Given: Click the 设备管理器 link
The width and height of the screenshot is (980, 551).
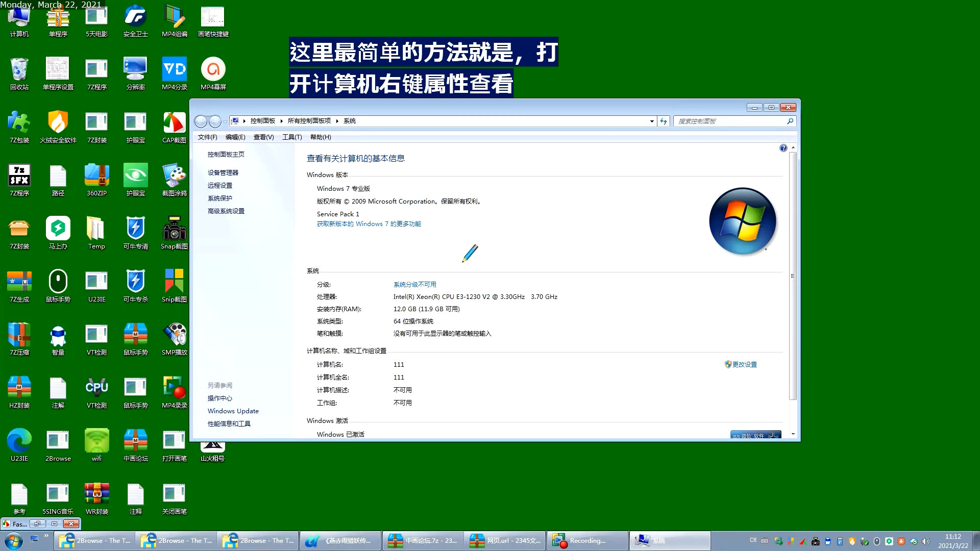Looking at the screenshot, I should pyautogui.click(x=223, y=172).
